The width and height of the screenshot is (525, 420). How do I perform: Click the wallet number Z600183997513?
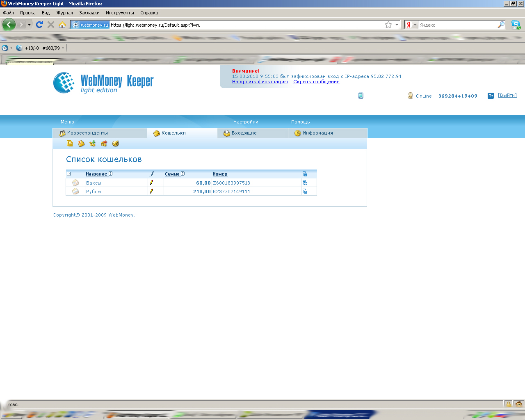[x=231, y=183]
